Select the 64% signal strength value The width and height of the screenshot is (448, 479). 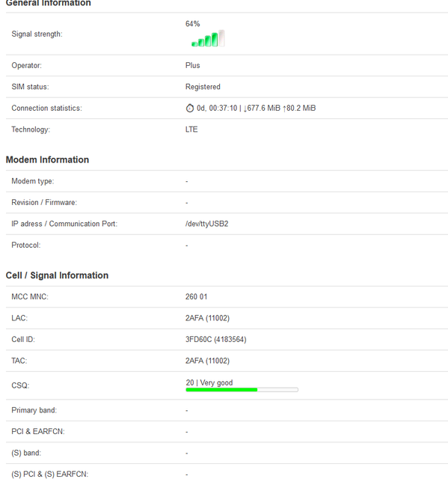(x=192, y=24)
